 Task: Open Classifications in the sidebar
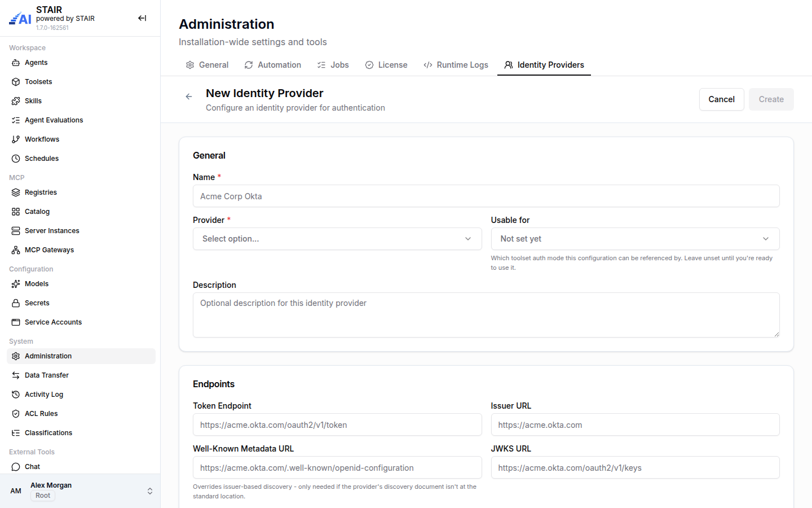[x=81, y=433]
